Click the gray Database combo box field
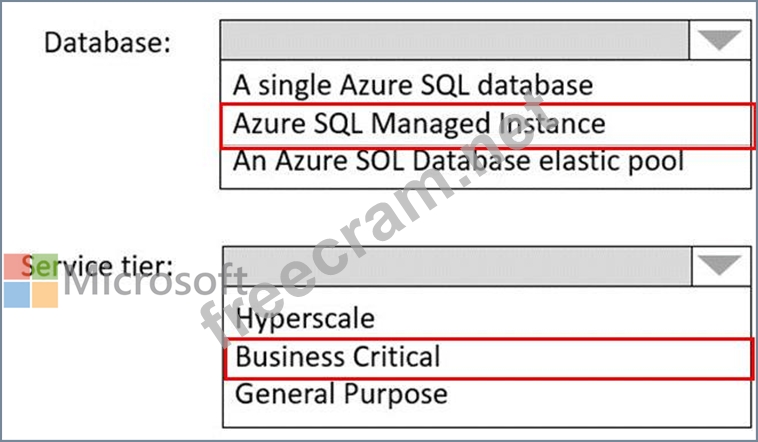The image size is (758, 442). (x=454, y=41)
